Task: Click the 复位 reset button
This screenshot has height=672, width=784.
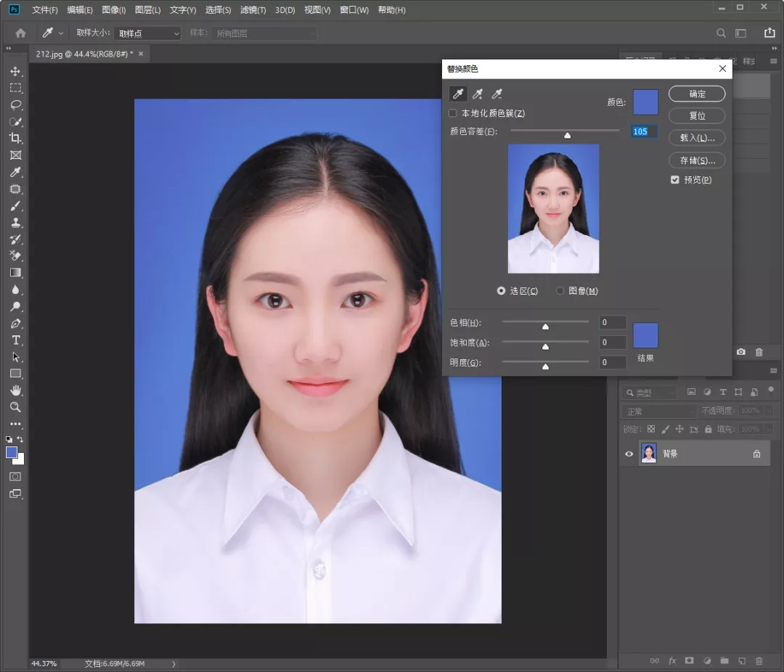Action: coord(697,115)
